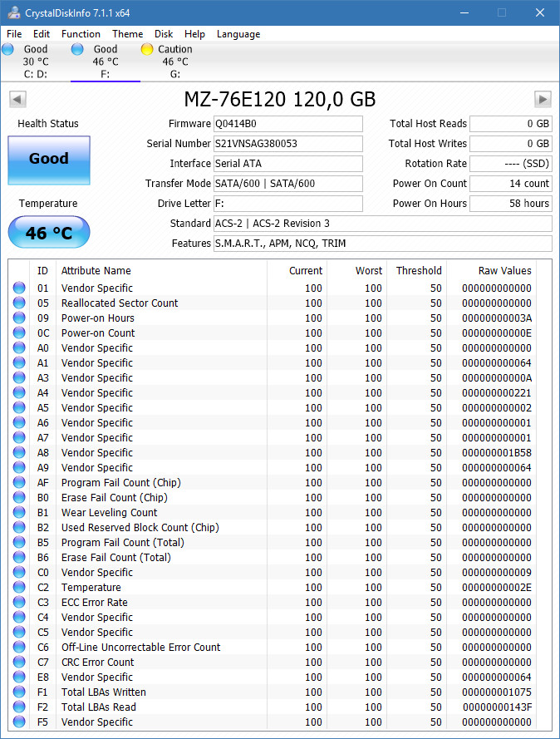Open the File menu
The height and width of the screenshot is (739, 560).
click(x=14, y=34)
